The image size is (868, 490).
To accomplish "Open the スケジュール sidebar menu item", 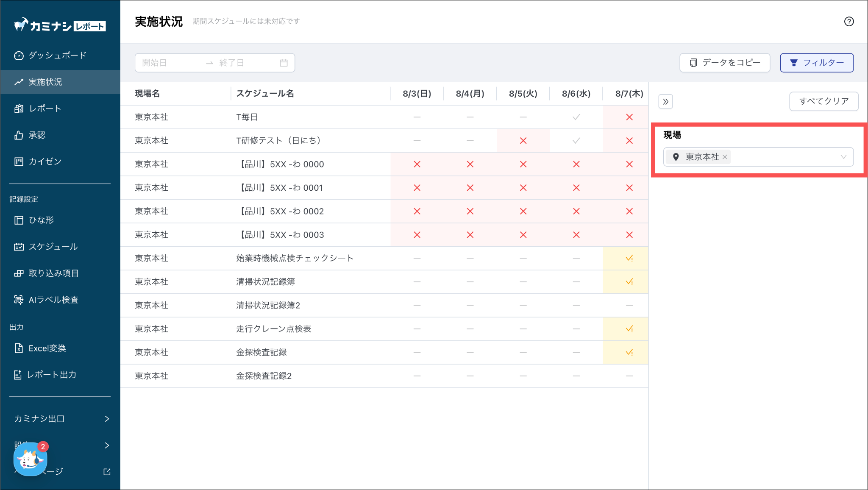I will click(53, 247).
